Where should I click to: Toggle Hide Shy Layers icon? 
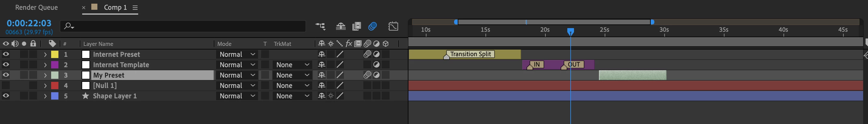(x=341, y=26)
